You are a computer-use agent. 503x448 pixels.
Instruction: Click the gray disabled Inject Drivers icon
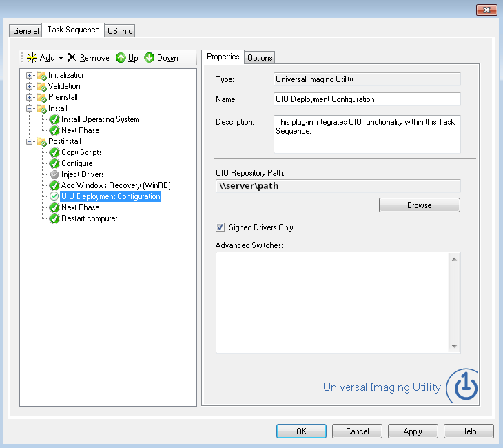(54, 174)
